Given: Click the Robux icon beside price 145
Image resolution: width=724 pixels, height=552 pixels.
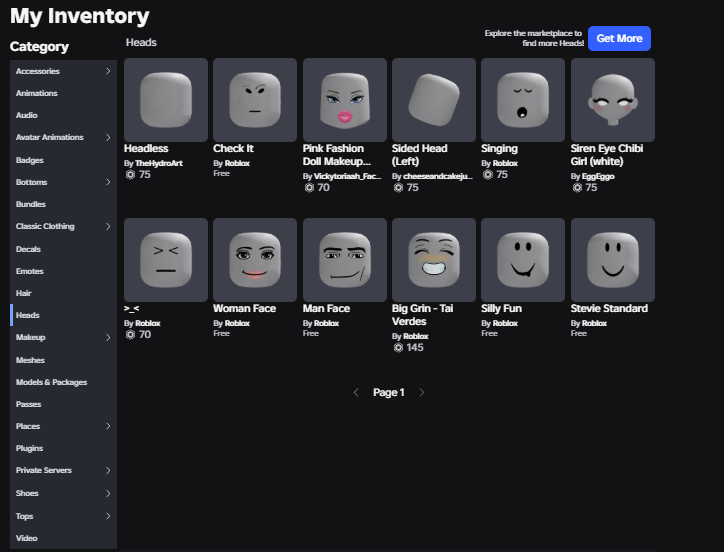Looking at the screenshot, I should click(x=398, y=347).
